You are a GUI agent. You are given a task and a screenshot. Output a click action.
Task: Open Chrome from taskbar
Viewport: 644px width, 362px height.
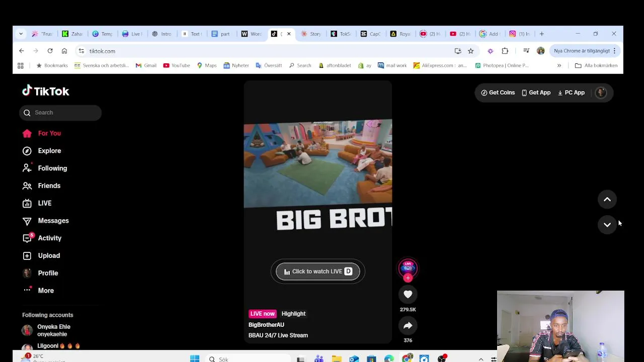coord(407,359)
